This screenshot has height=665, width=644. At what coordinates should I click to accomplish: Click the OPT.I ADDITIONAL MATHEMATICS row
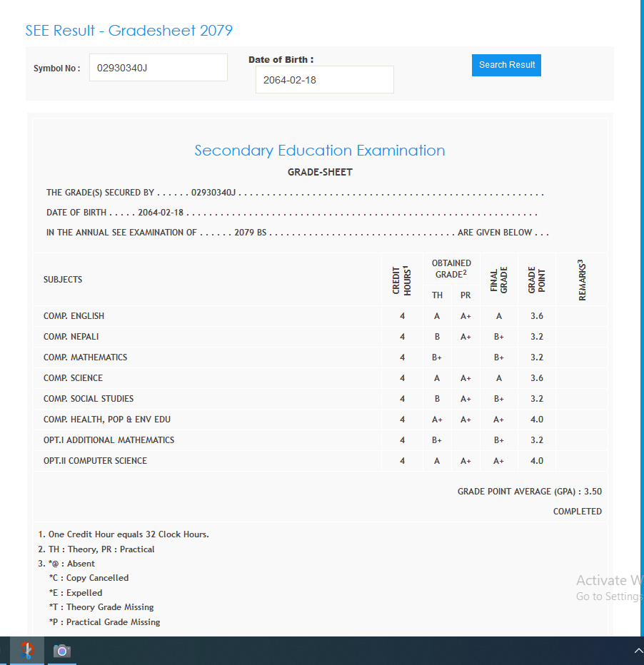coord(109,440)
